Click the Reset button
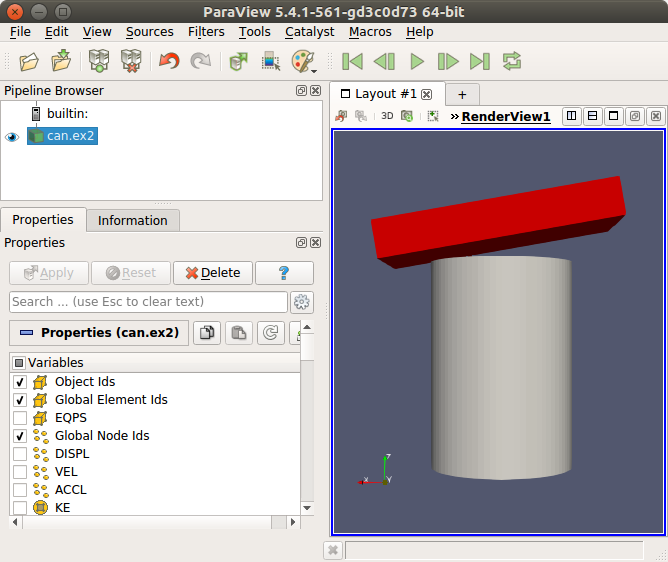 [x=131, y=273]
